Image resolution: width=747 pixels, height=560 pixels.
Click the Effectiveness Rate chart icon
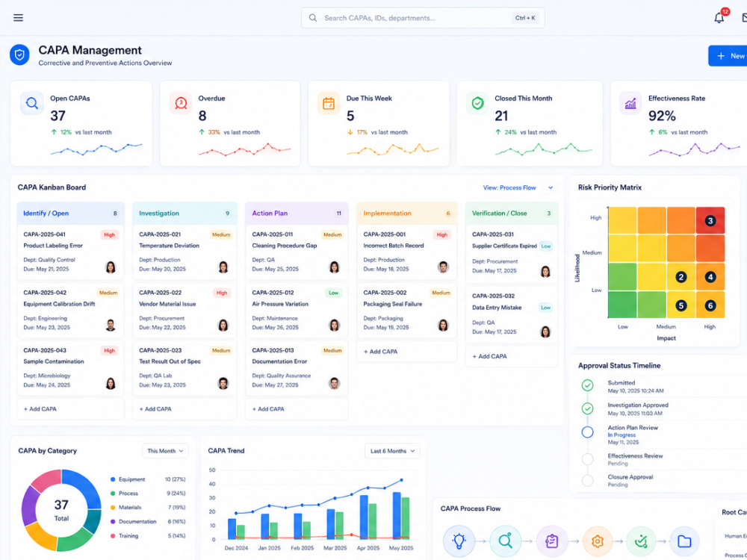click(x=630, y=103)
